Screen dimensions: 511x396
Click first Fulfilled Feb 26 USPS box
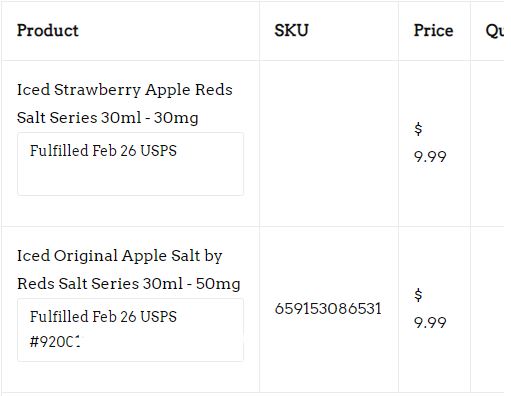[130, 164]
